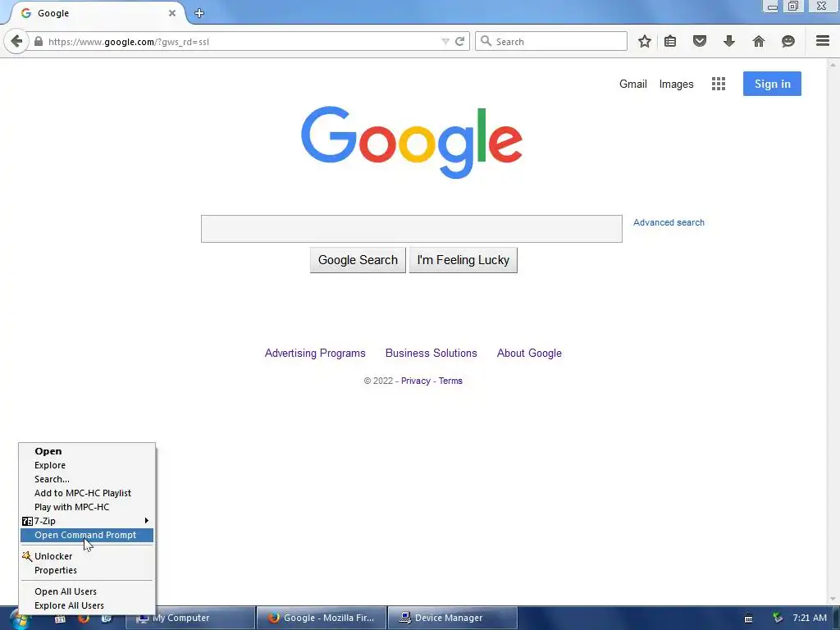Open Advertising Programs link

tap(315, 353)
